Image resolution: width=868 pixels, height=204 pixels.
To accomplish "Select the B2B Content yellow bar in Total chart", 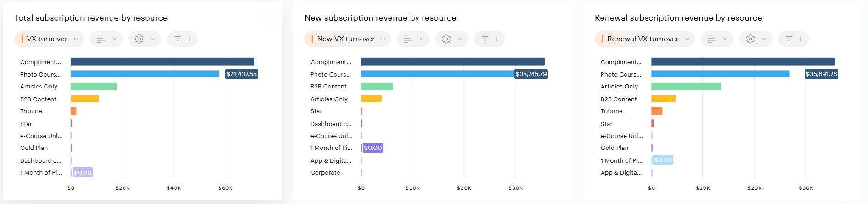I will (x=85, y=99).
